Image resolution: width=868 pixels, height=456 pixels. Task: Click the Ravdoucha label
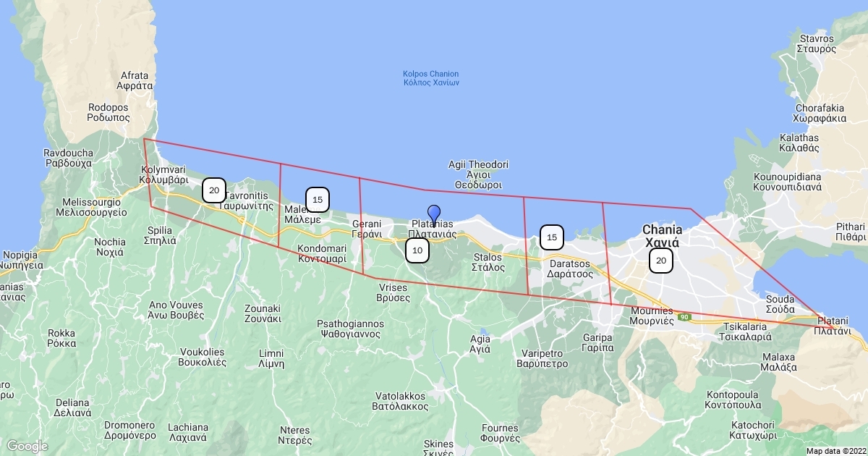click(x=69, y=159)
